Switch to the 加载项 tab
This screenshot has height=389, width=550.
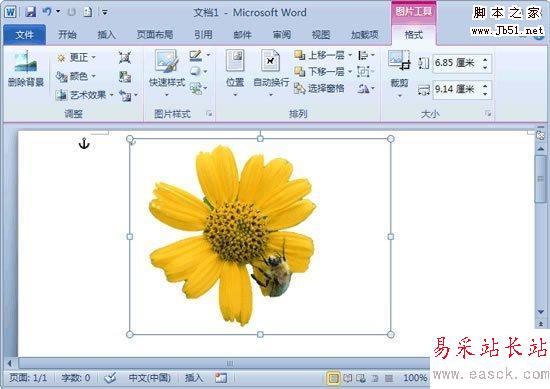[x=365, y=34]
